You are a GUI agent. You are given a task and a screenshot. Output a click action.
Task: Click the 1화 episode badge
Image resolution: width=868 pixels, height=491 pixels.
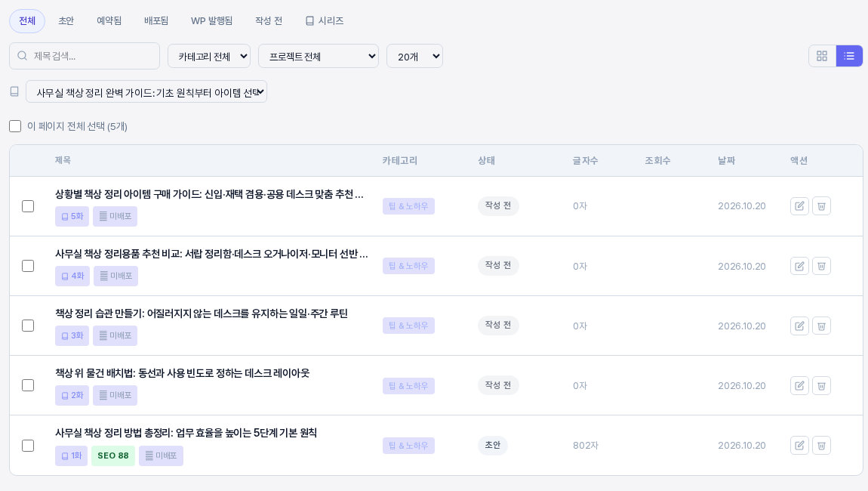(72, 455)
